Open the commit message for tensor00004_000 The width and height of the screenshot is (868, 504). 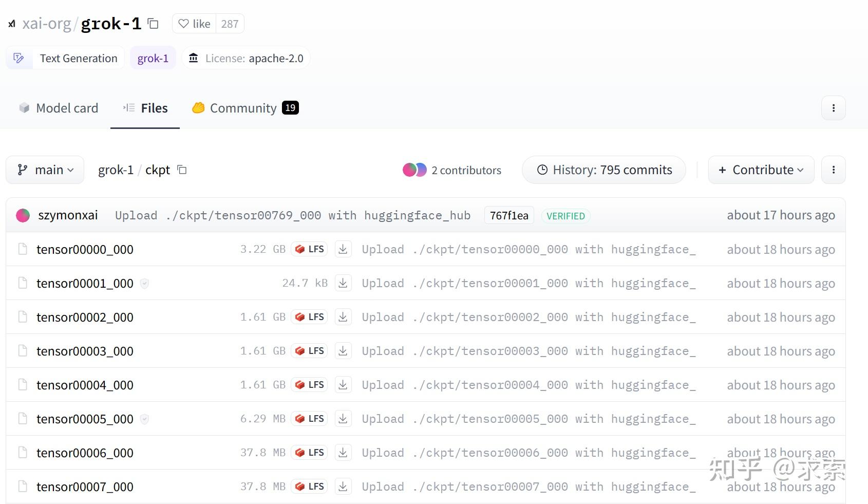click(529, 385)
